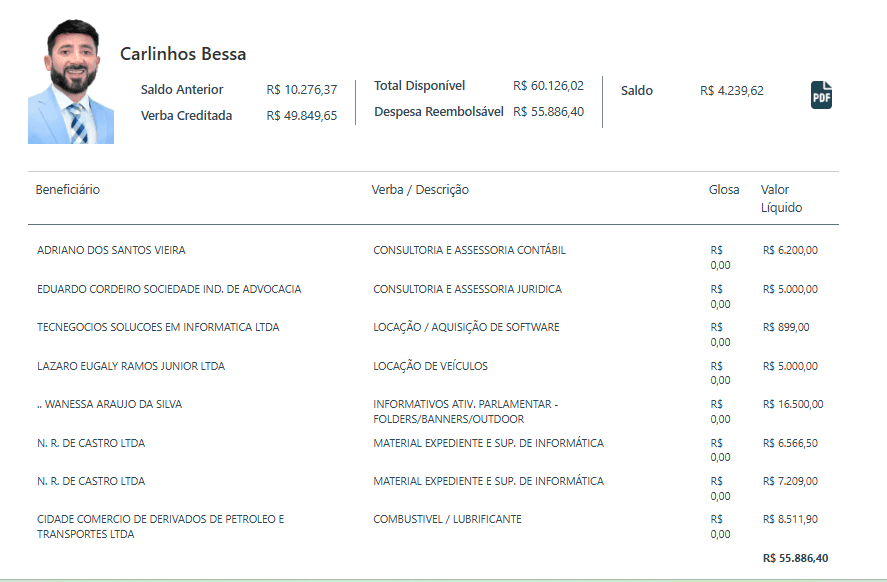Select the Despesa Reembolsável label
887x582 pixels.
(x=439, y=112)
